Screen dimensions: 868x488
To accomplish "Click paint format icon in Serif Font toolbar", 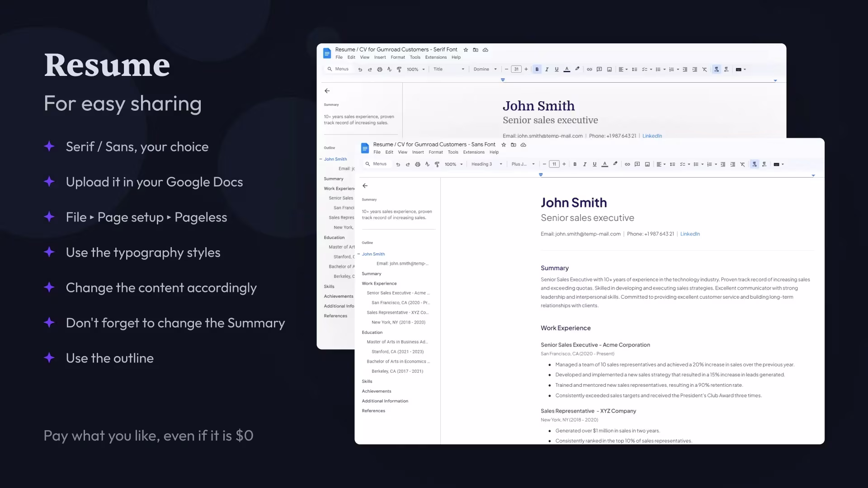I will (x=399, y=70).
